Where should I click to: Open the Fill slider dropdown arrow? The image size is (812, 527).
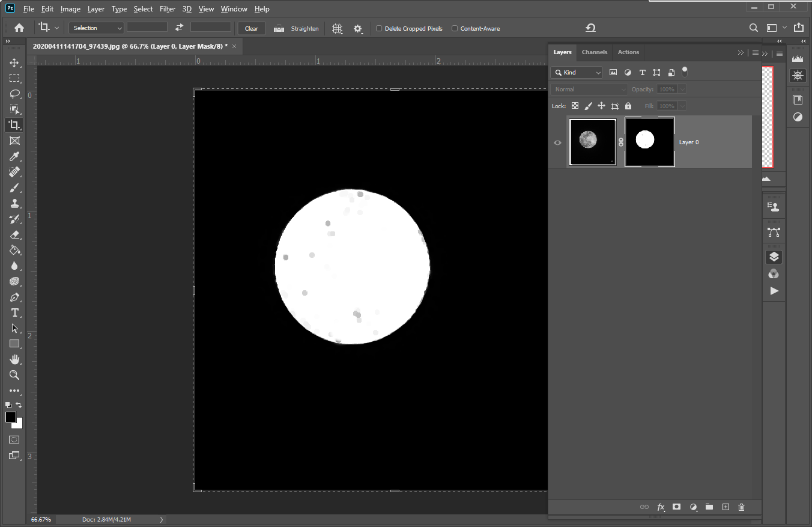[682, 106]
